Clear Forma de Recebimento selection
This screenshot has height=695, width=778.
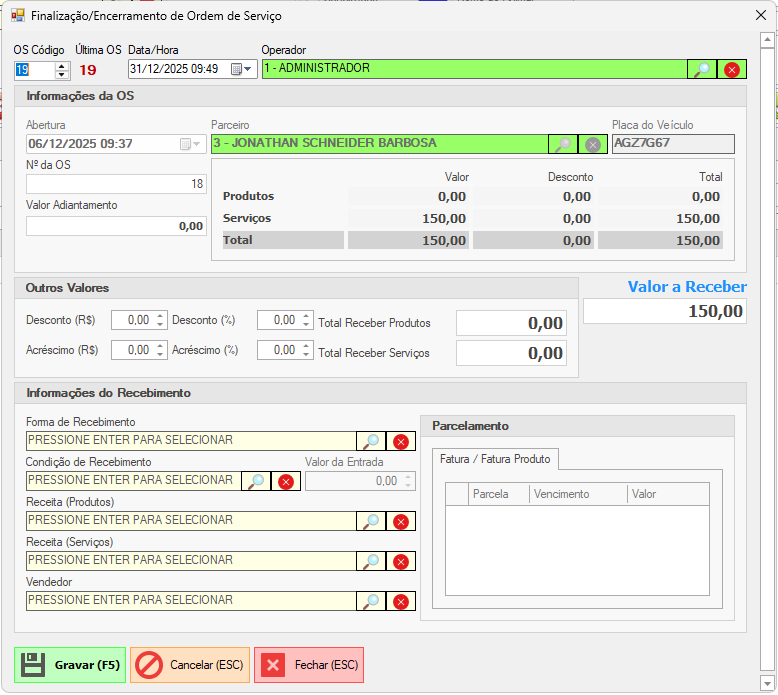(401, 441)
